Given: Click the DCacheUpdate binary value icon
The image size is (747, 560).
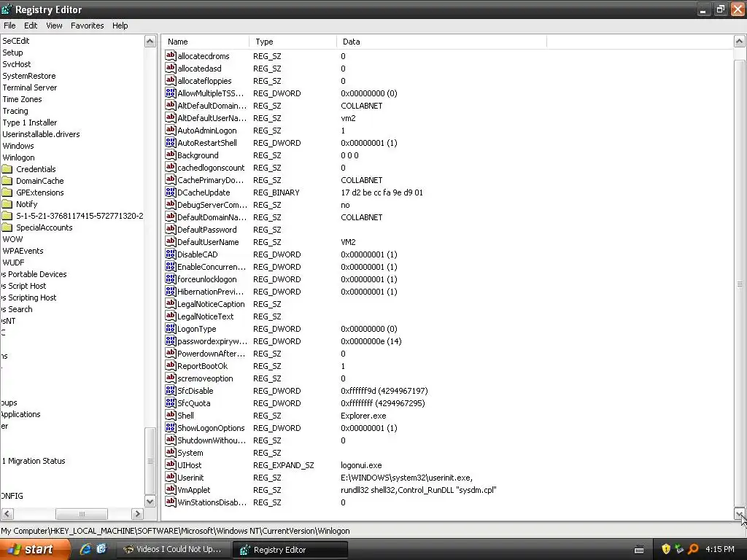Looking at the screenshot, I should (171, 192).
